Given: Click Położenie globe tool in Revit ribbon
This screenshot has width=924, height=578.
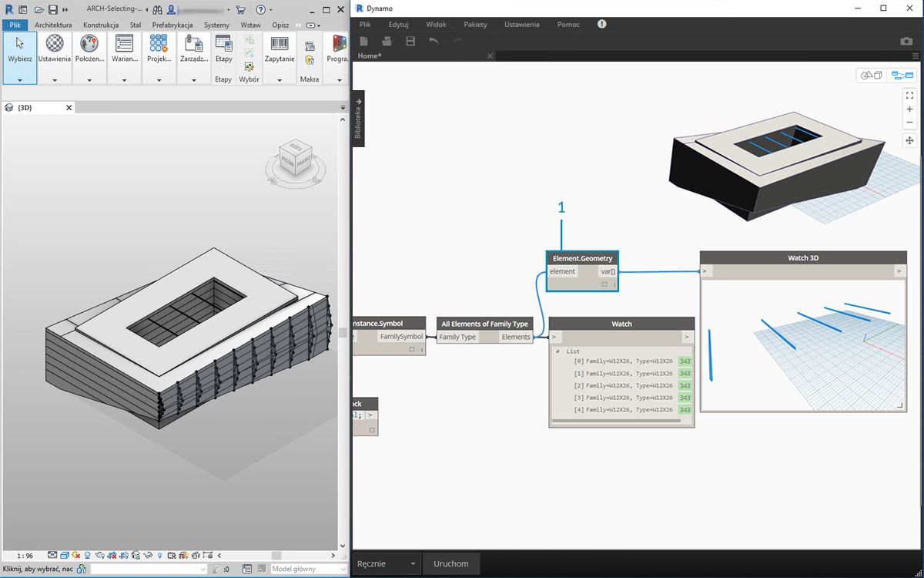Looking at the screenshot, I should [x=89, y=49].
